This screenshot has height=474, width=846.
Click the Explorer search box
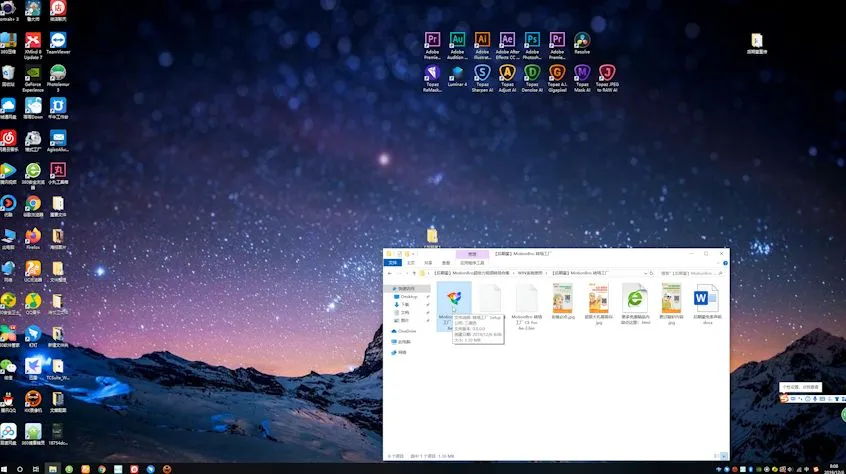pyautogui.click(x=691, y=273)
